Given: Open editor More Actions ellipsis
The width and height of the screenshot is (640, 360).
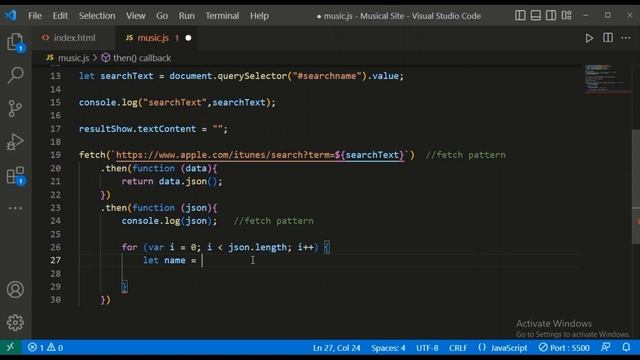Looking at the screenshot, I should (626, 38).
